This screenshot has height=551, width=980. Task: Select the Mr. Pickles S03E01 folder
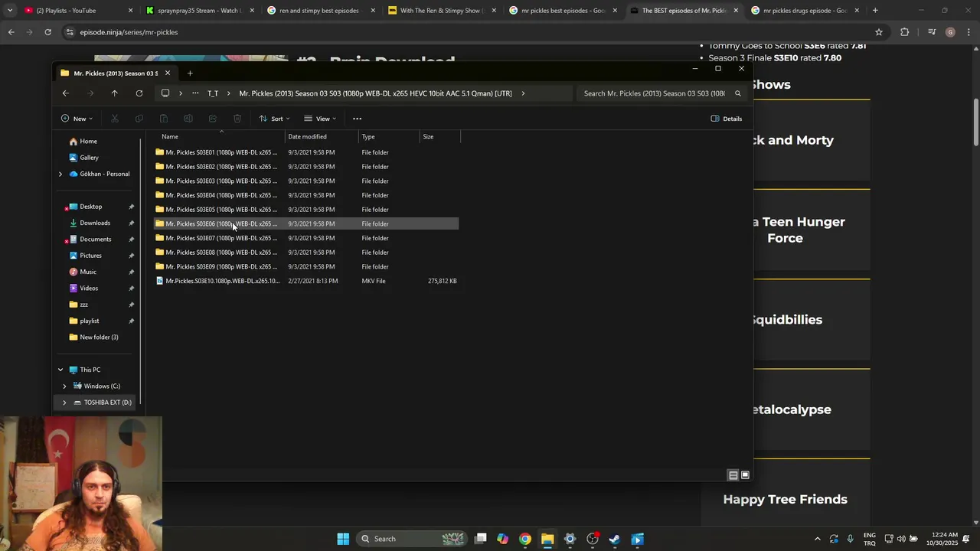[x=306, y=152]
